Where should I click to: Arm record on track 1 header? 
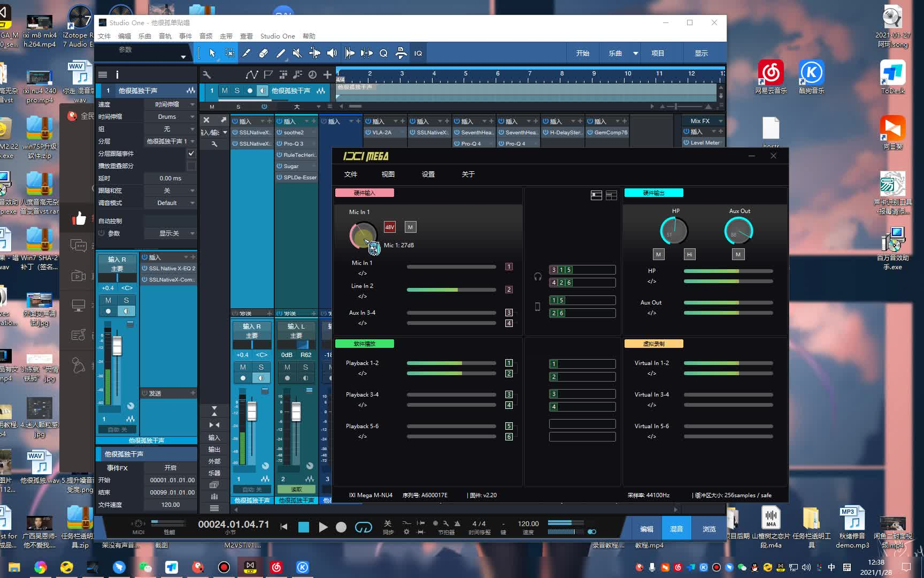click(x=250, y=90)
